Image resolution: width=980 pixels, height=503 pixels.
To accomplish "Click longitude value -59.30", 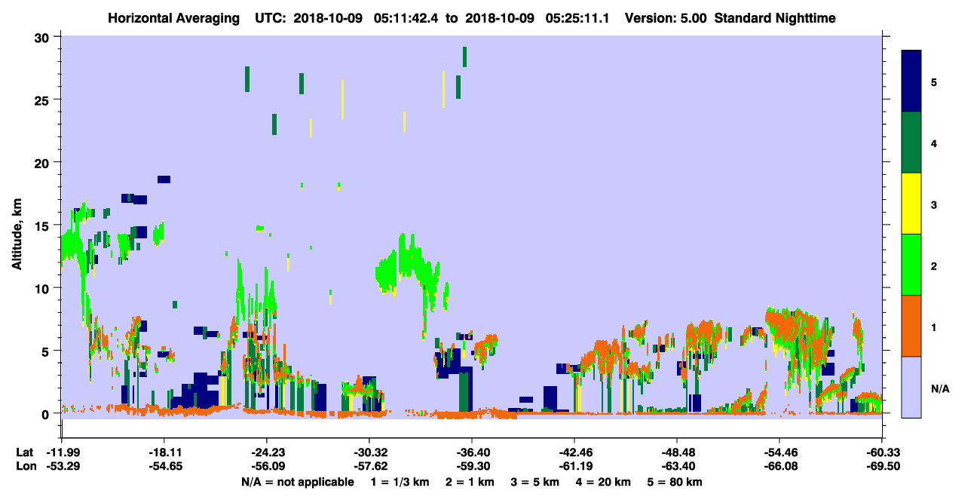I will [472, 466].
